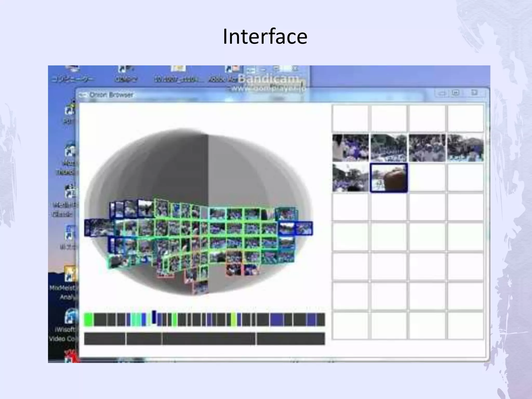Click the last block of lower bar
532x399 pixels.
[291, 339]
